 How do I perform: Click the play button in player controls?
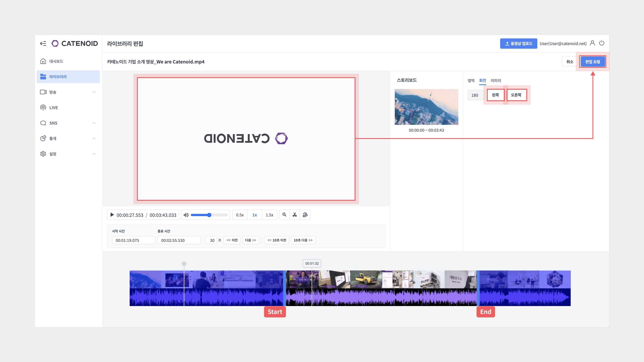(x=112, y=215)
